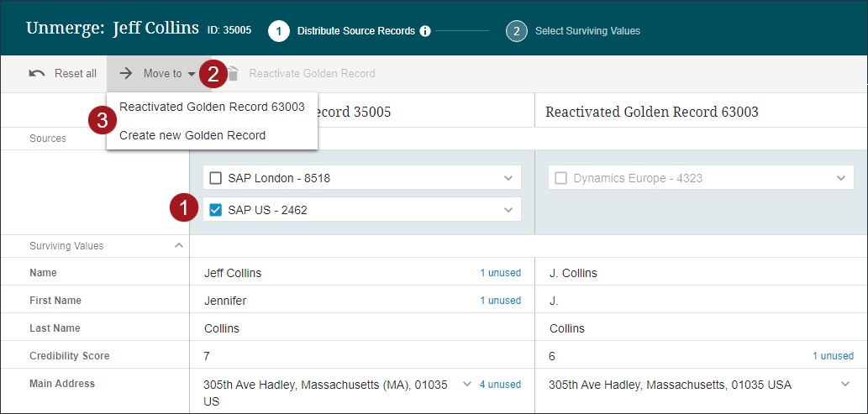Open 1 unused link in Name row

pyautogui.click(x=500, y=273)
